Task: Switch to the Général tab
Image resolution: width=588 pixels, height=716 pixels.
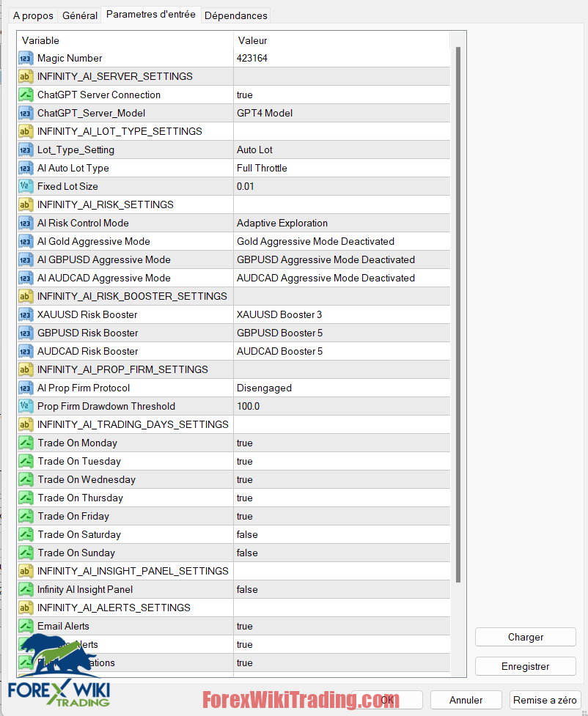Action: click(80, 15)
